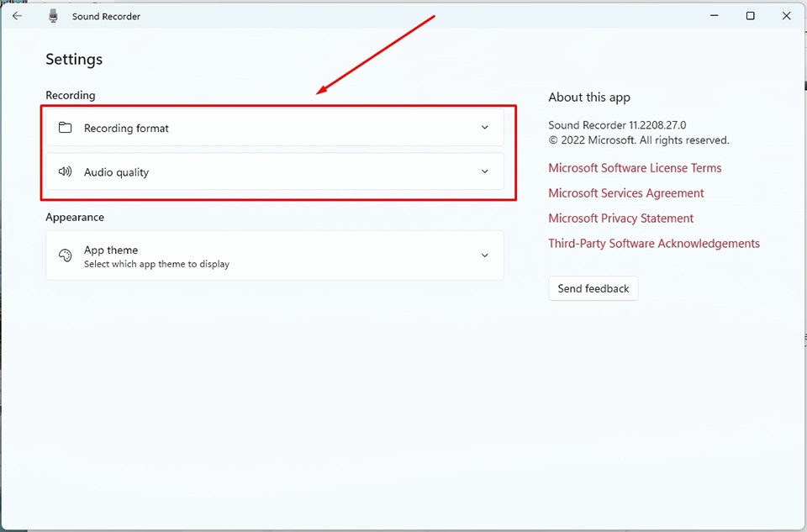807x532 pixels.
Task: Click the Audio quality label
Action: [x=116, y=172]
